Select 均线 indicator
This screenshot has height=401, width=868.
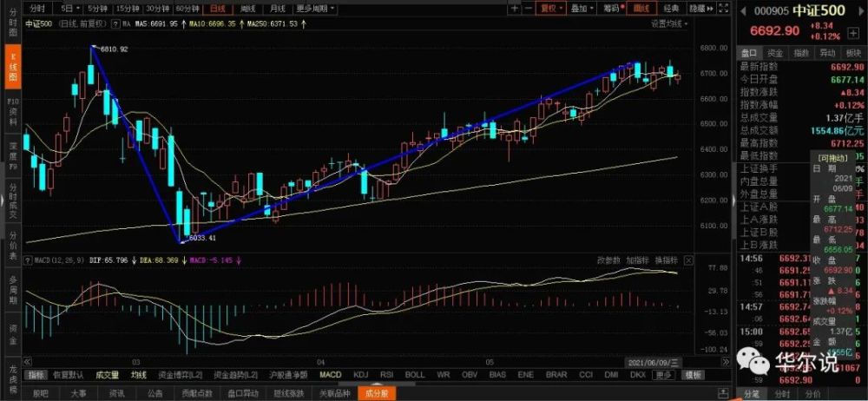(x=138, y=375)
